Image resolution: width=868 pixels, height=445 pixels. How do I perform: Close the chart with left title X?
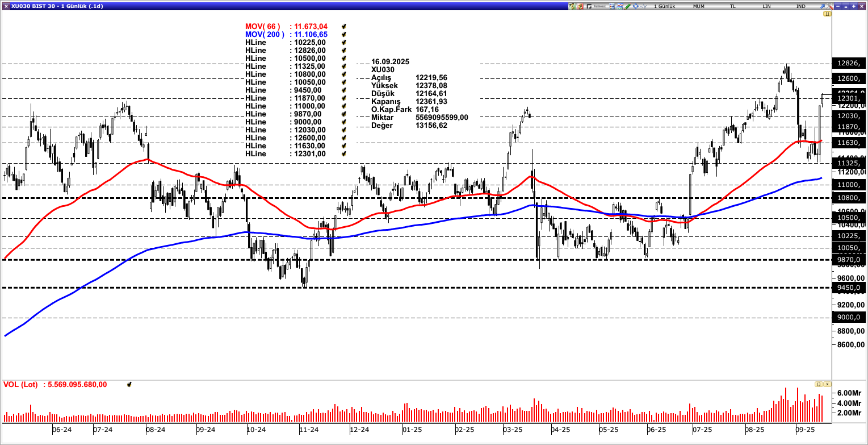tap(6, 6)
